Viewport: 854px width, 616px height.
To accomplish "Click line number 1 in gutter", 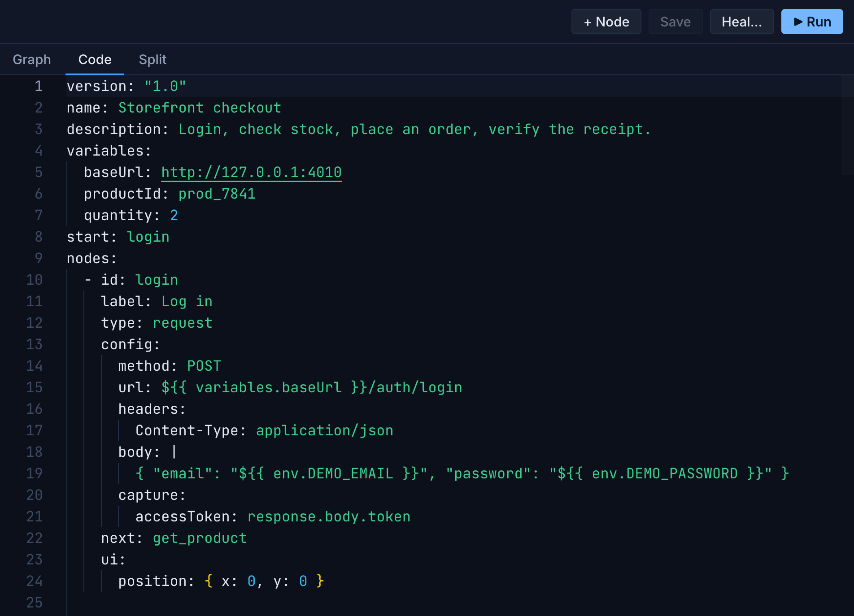I will pyautogui.click(x=39, y=86).
